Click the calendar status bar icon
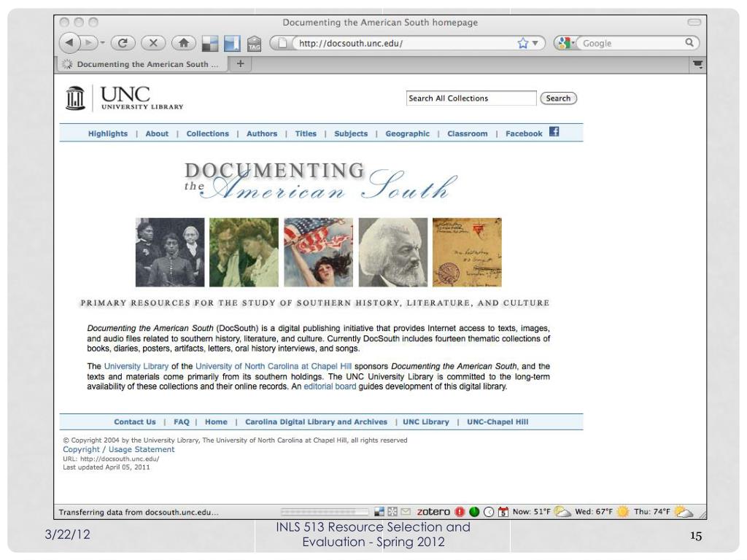This screenshot has width=747, height=560. pos(503,512)
